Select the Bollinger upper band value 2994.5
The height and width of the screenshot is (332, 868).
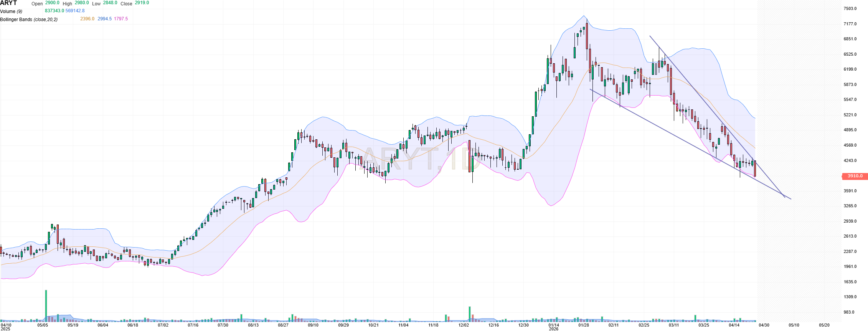coord(104,19)
